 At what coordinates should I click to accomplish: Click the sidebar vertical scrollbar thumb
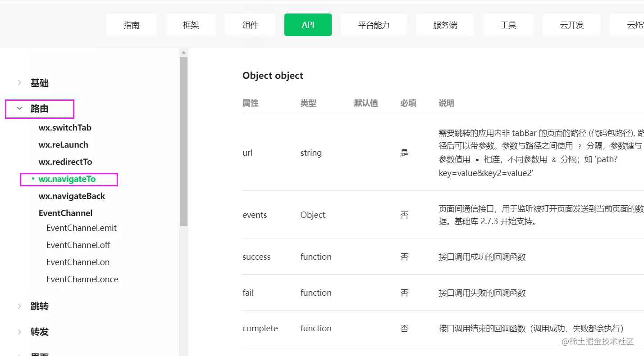(183, 141)
